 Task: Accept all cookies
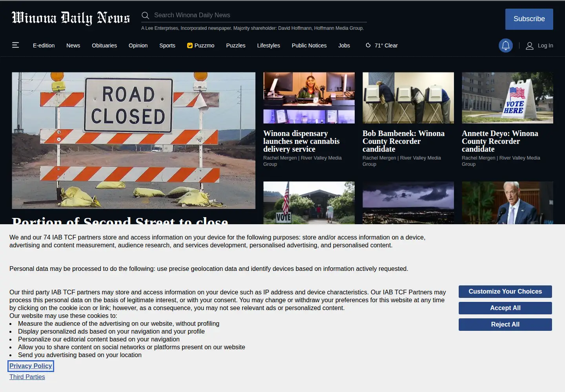pyautogui.click(x=505, y=308)
